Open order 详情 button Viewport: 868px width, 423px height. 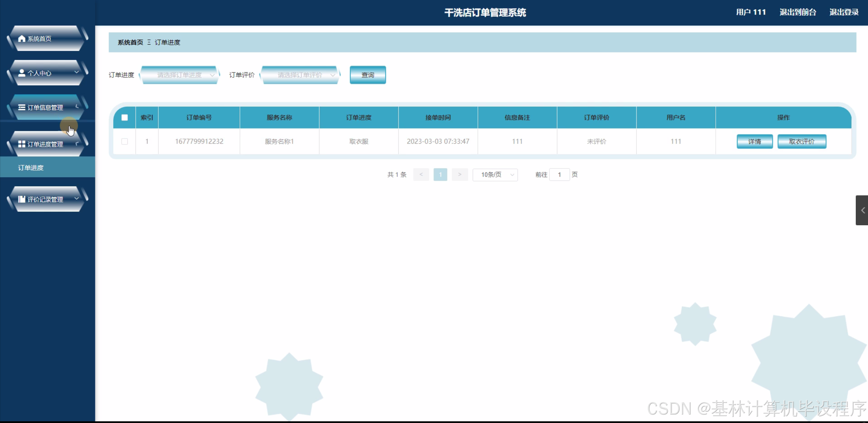[754, 141]
